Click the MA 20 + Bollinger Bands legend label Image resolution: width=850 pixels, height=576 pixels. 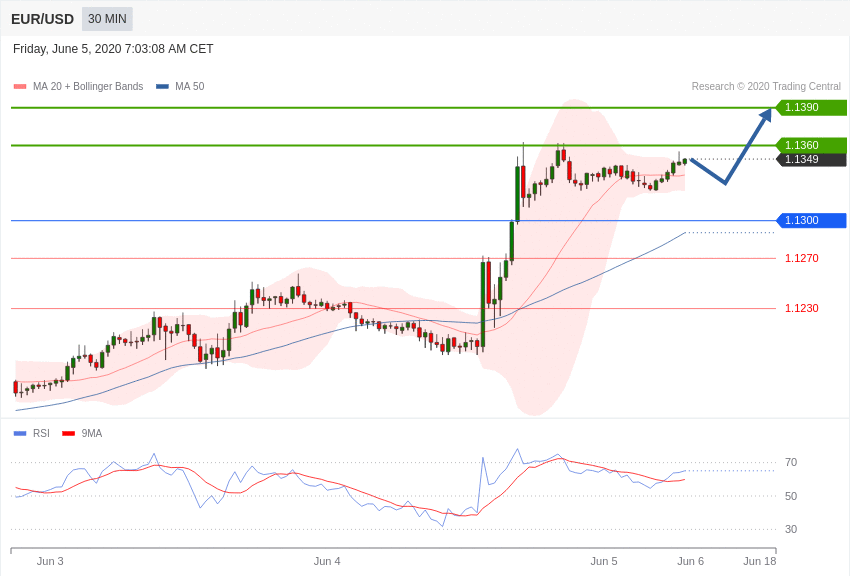click(x=88, y=86)
